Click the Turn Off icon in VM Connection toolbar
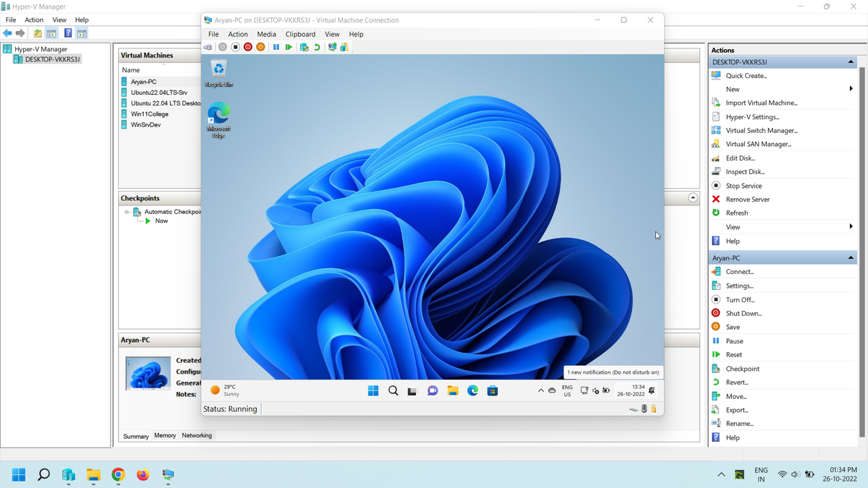868x488 pixels. [235, 47]
